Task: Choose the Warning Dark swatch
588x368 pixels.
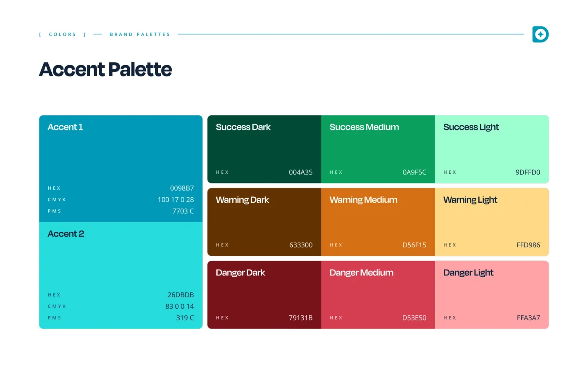Action: pos(264,222)
